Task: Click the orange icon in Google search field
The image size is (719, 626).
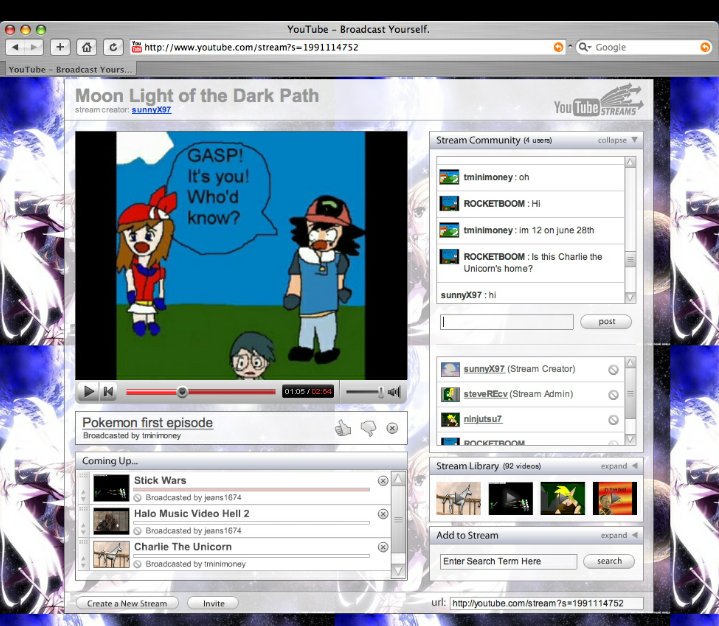Action: tap(705, 47)
